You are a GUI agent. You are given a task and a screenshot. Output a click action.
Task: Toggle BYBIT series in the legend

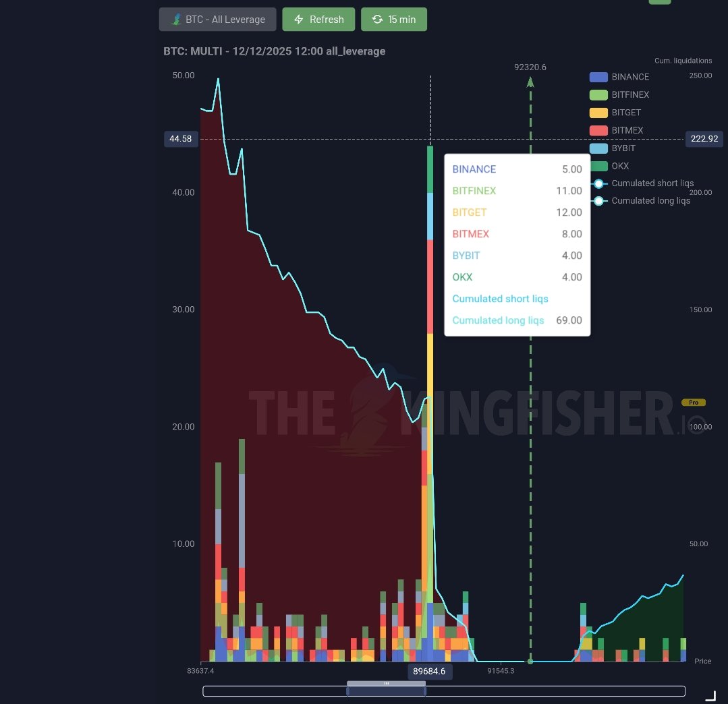[613, 148]
